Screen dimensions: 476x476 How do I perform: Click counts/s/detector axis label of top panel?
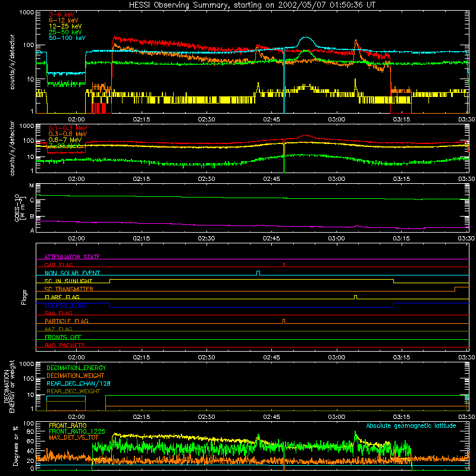coord(12,62)
